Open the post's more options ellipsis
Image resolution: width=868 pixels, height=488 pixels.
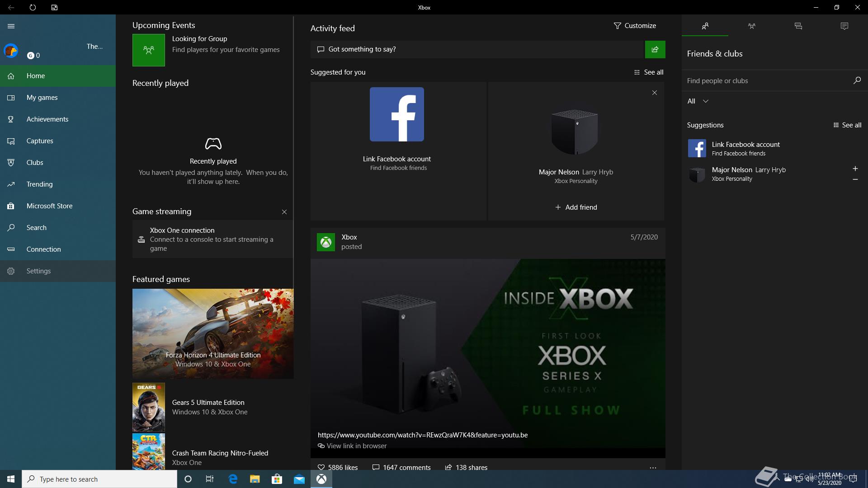coord(653,468)
